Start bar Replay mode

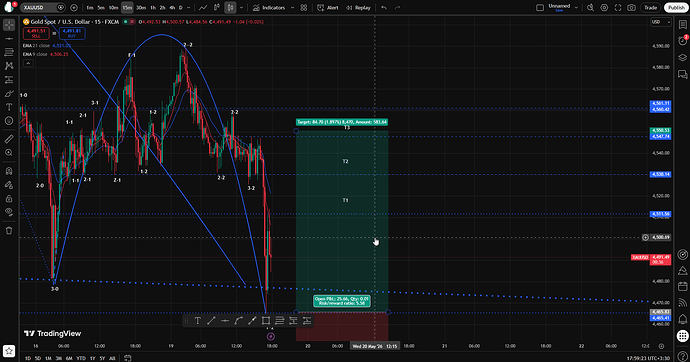point(358,7)
